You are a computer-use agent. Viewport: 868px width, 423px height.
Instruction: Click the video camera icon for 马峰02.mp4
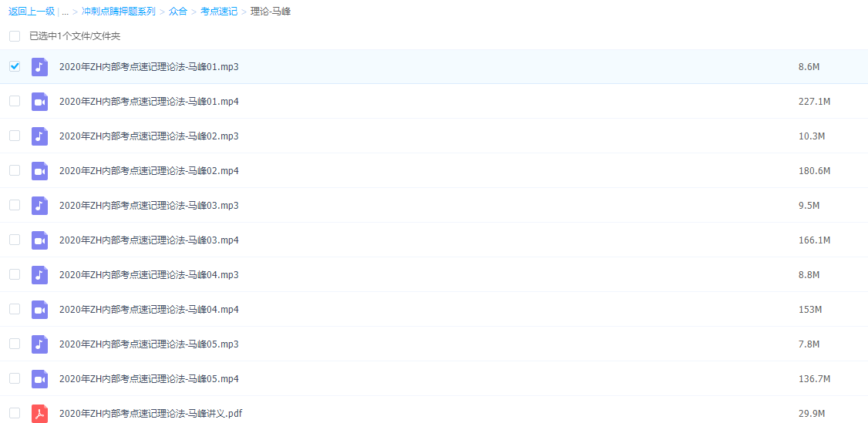tap(39, 171)
